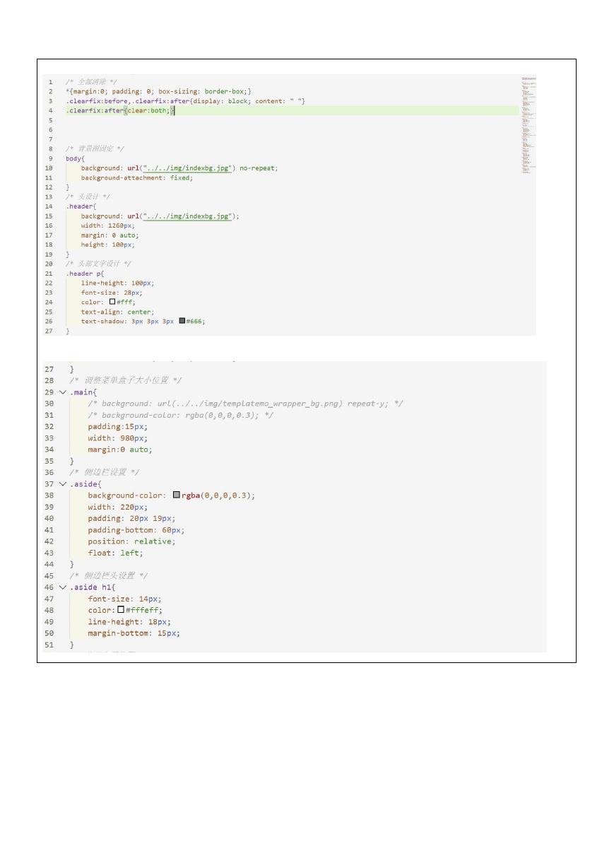Click line number 6 in the gutter
Viewport: 614px width, 868px height.
[50, 130]
